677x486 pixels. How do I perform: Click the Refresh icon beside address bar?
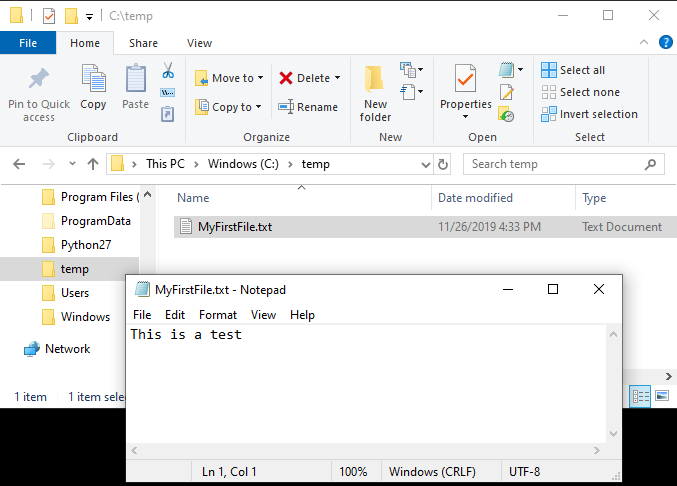click(x=443, y=164)
